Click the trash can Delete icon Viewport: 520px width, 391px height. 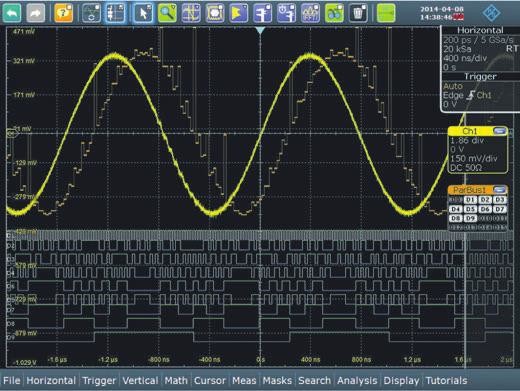[x=358, y=13]
